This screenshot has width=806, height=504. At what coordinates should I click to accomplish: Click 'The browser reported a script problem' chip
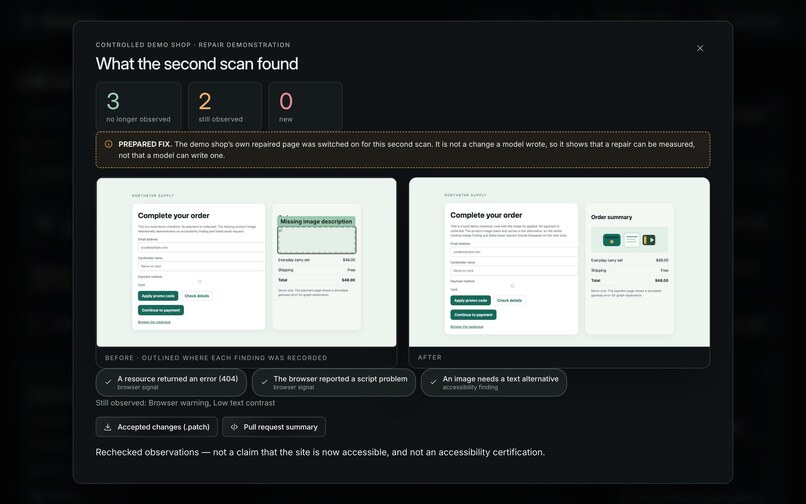point(334,382)
